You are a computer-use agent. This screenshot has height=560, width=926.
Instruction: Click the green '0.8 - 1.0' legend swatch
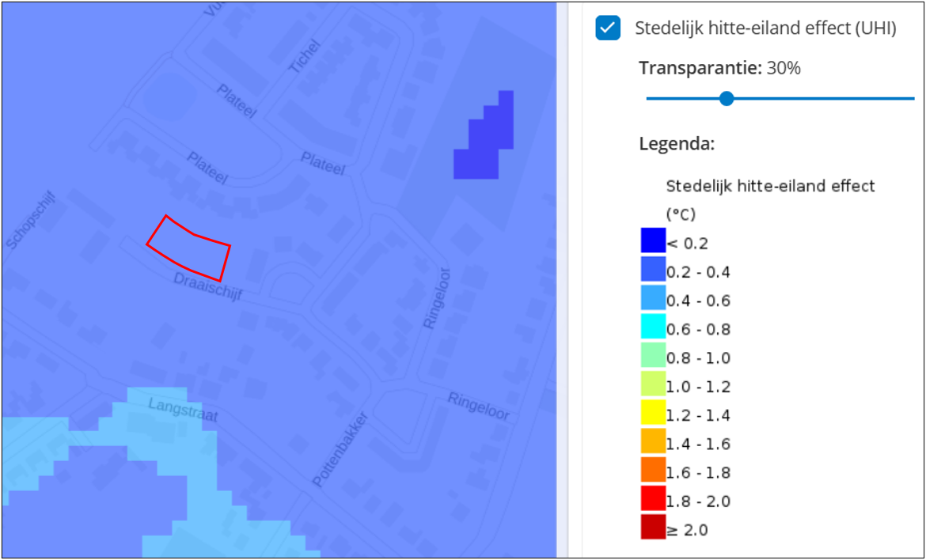pyautogui.click(x=653, y=355)
